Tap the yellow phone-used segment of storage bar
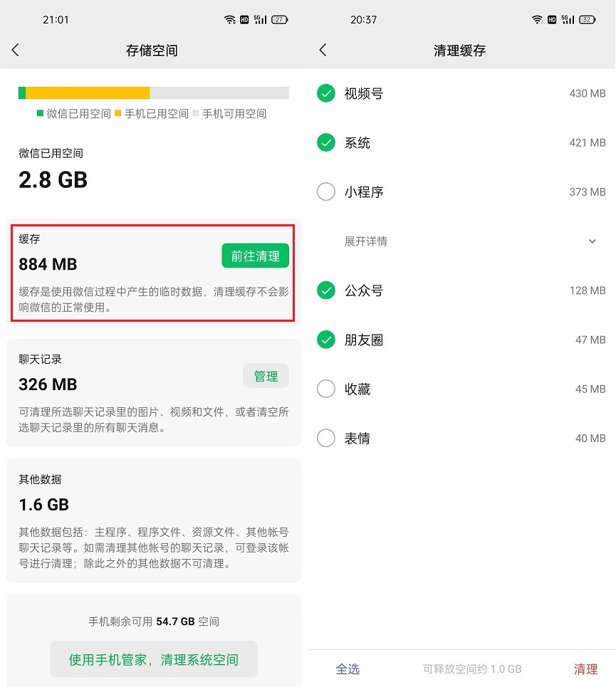Image resolution: width=616 pixels, height=687 pixels. [x=88, y=93]
